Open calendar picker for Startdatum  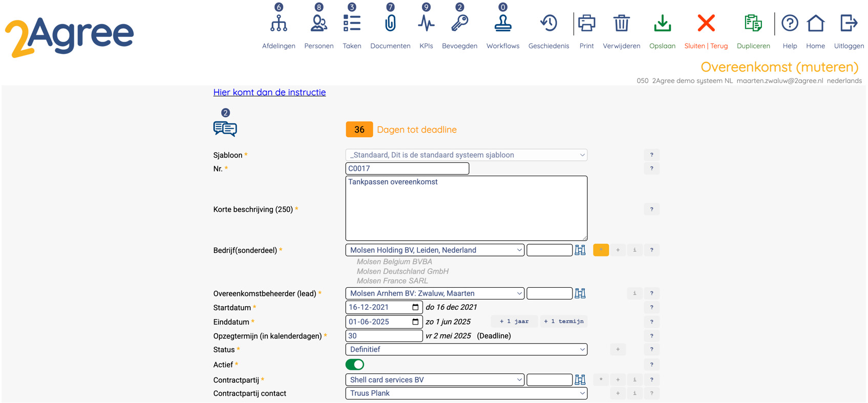click(x=415, y=307)
